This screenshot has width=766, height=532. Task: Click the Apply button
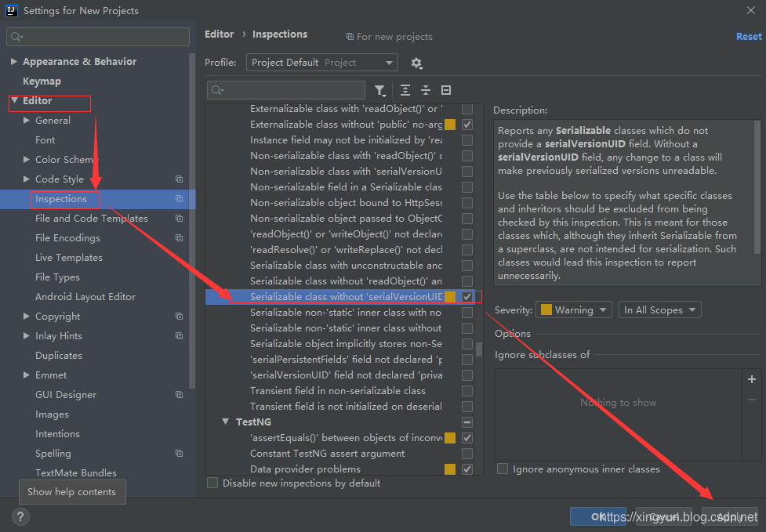(730, 517)
